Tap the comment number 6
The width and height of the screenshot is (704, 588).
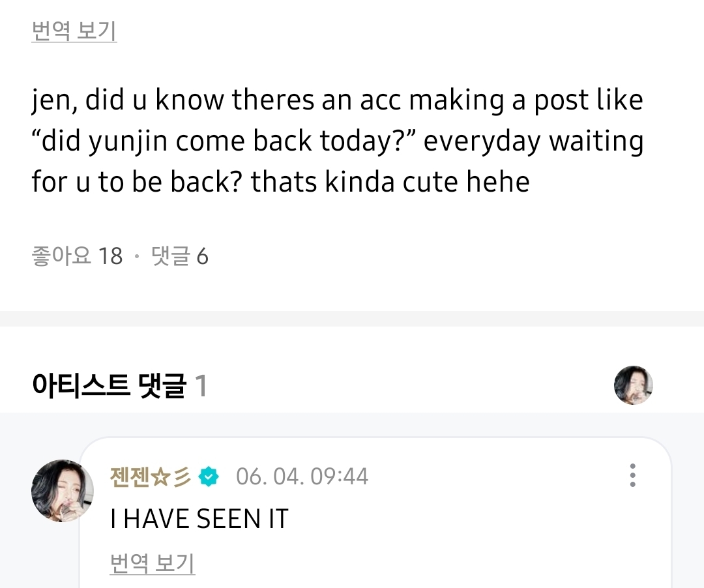pyautogui.click(x=202, y=256)
